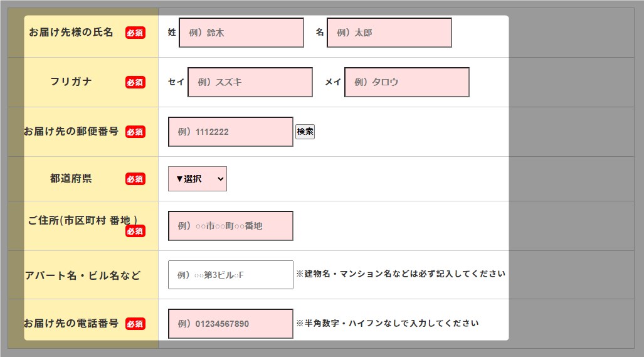Click the アパート名・ビル名など label
Screen dimensions: 644x357
pos(83,275)
